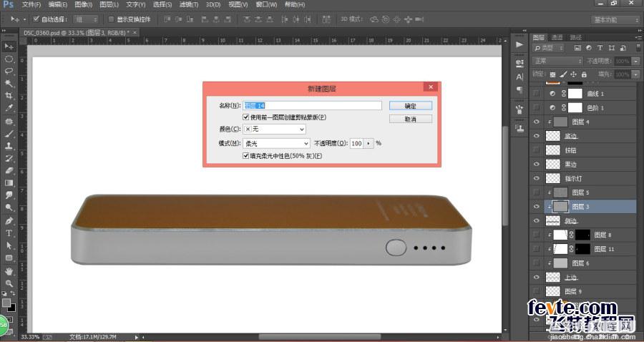Viewport: 644px width, 342px height.
Task: Filter layers by pixel layers icon
Action: pos(577,48)
